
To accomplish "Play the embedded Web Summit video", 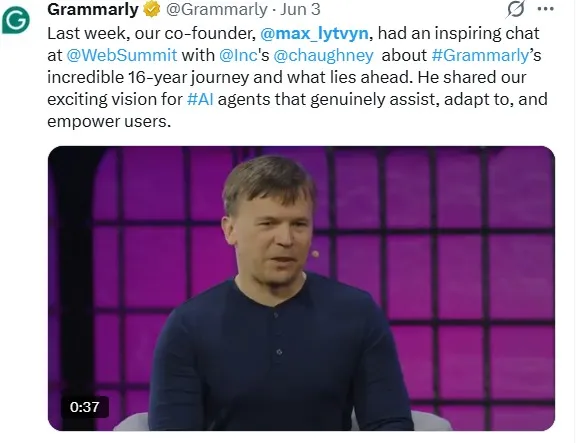I will [301, 288].
